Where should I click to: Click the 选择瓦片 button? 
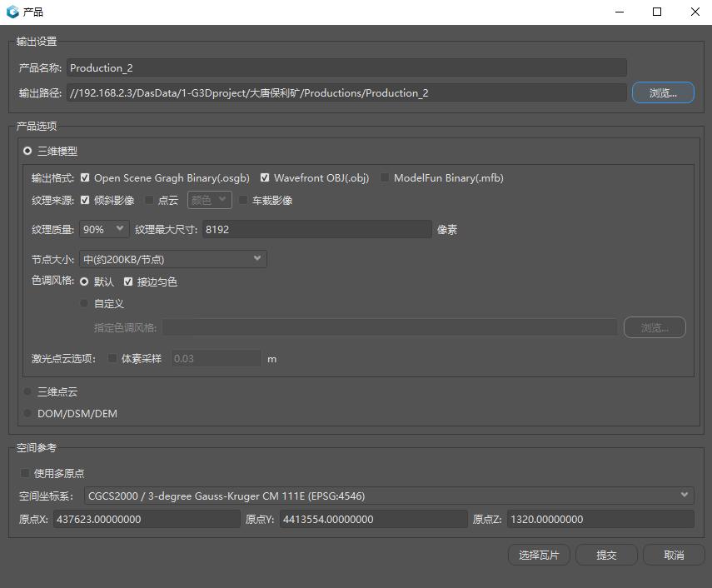coord(539,555)
